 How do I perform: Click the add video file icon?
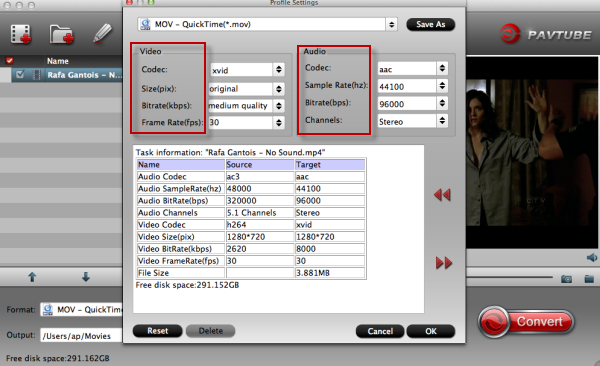pos(21,34)
